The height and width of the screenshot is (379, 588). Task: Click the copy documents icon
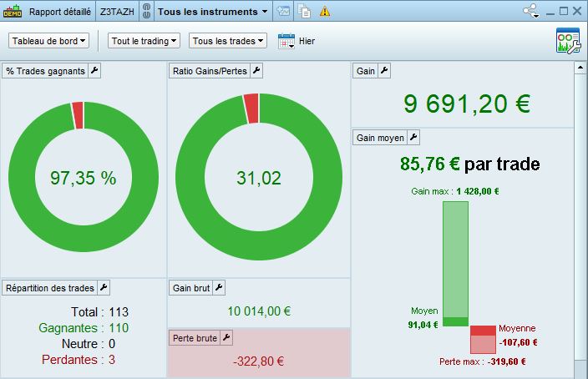coord(304,11)
